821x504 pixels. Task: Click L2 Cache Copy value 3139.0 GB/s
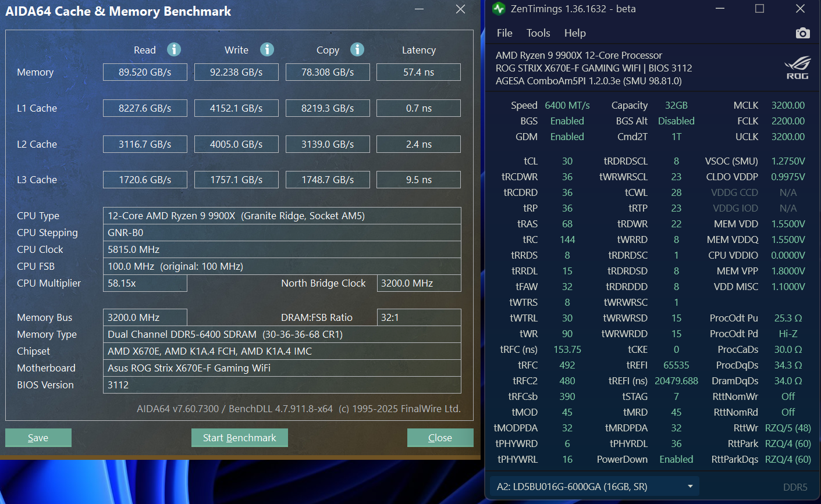click(328, 144)
